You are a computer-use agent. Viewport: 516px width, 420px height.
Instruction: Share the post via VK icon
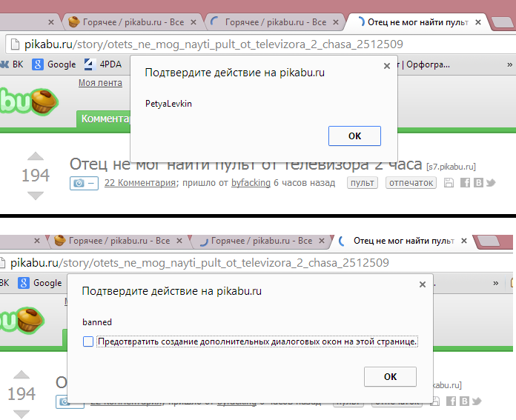pos(478,183)
